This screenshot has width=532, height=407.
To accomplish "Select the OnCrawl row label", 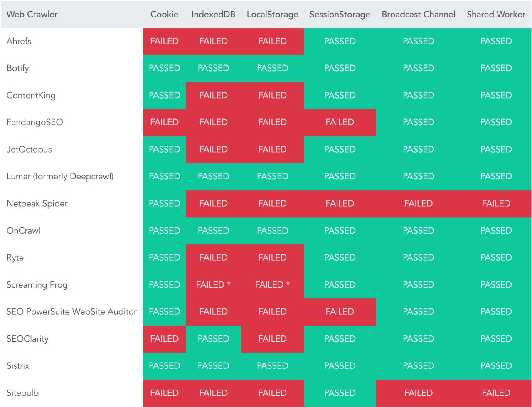I will tap(23, 230).
